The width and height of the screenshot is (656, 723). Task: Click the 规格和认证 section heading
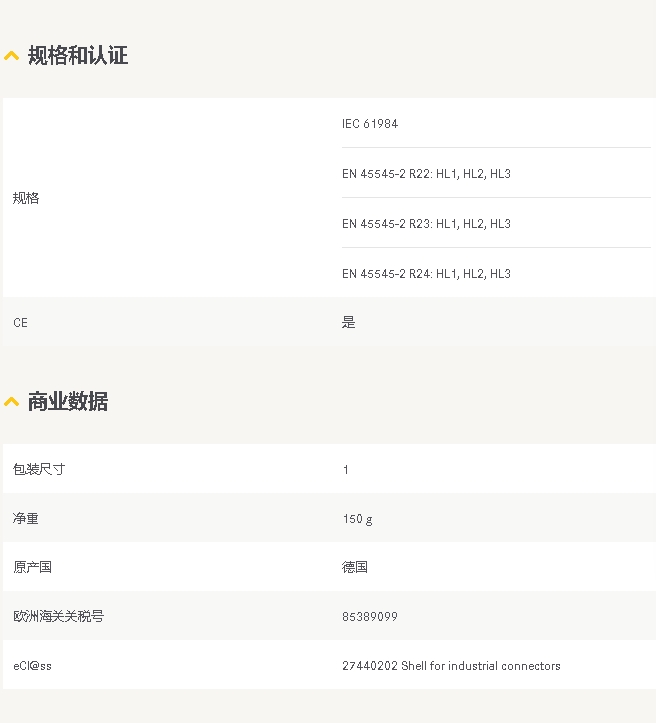(78, 56)
